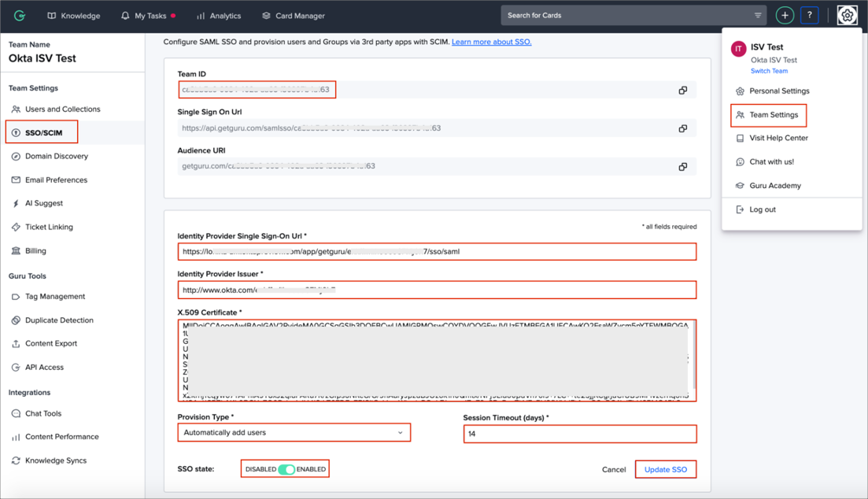Screen dimensions: 868x499
Task: Open the Learn more about SSO link
Action: tap(491, 42)
